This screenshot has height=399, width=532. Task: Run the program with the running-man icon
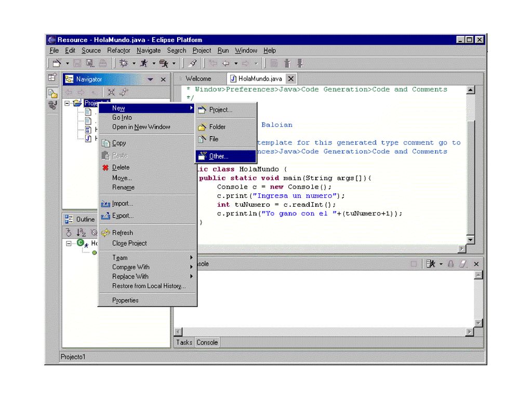click(x=144, y=63)
